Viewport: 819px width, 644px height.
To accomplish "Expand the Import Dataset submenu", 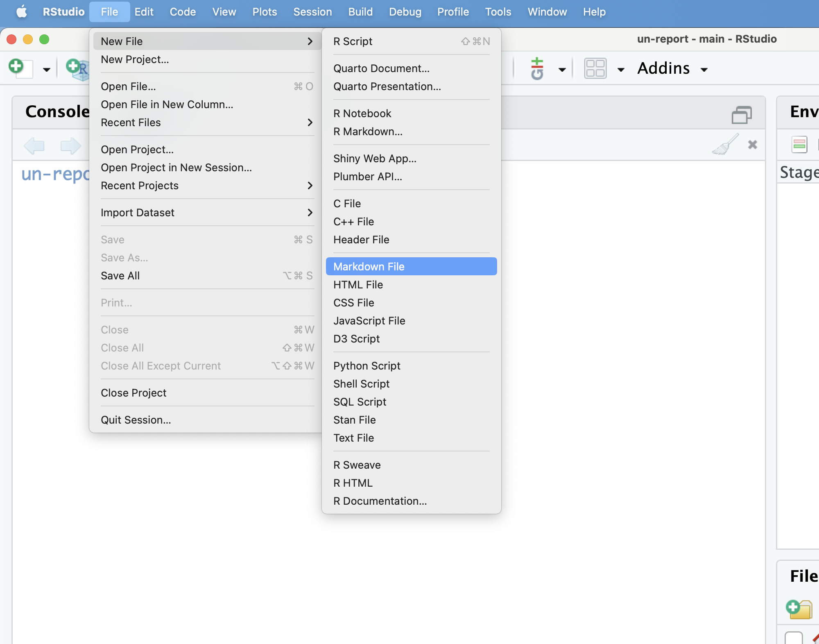I will coord(207,213).
